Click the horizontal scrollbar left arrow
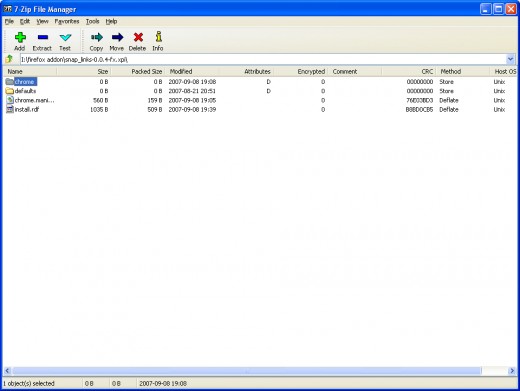 coord(7,370)
